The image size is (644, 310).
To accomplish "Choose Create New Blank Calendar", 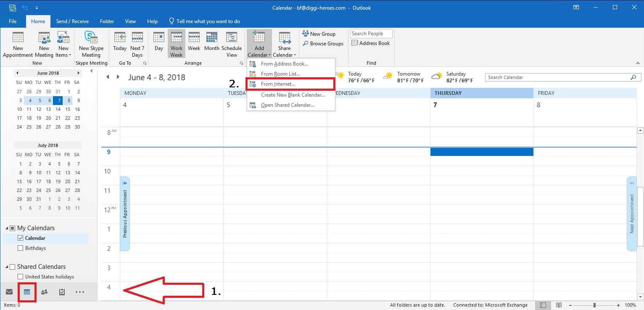I will 291,95.
